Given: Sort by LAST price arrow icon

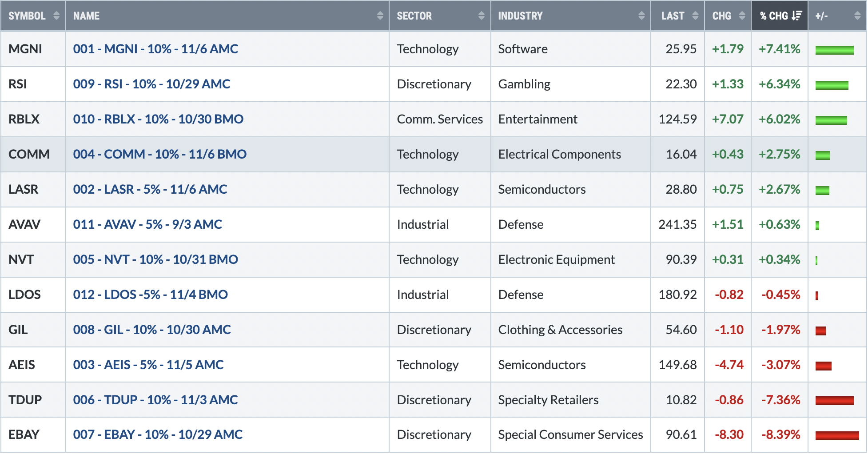Looking at the screenshot, I should (x=695, y=16).
